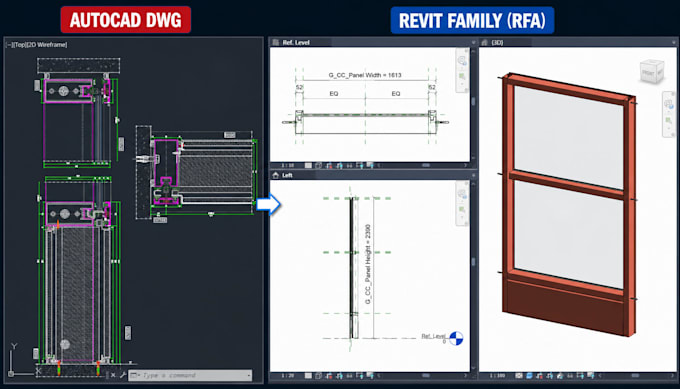Click the ViewCube in the 3D view

pyautogui.click(x=651, y=72)
